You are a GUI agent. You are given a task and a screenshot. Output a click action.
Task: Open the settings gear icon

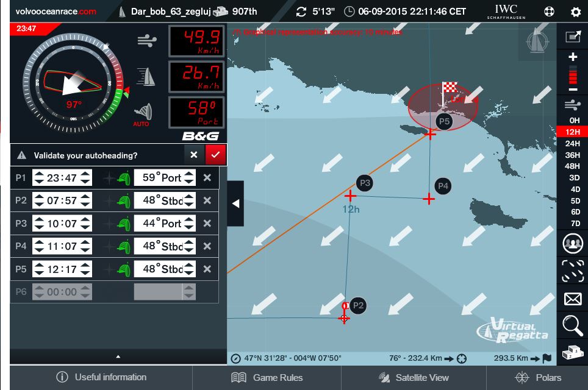click(x=575, y=12)
